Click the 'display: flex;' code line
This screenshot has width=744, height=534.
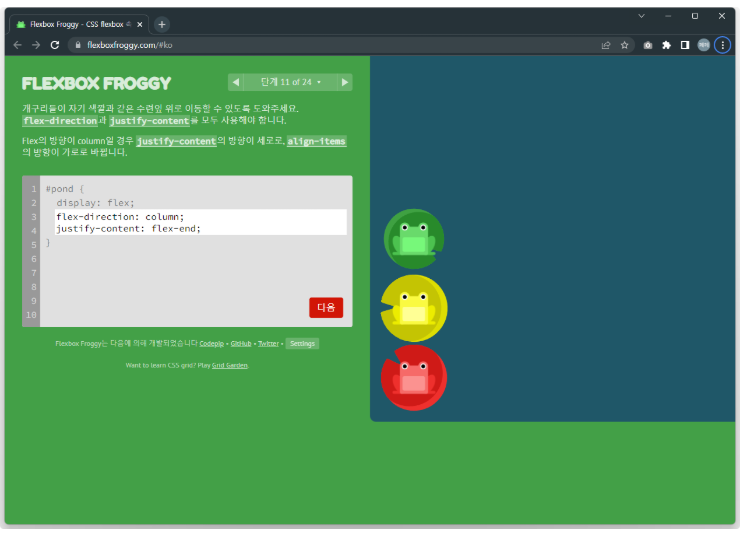[95, 203]
